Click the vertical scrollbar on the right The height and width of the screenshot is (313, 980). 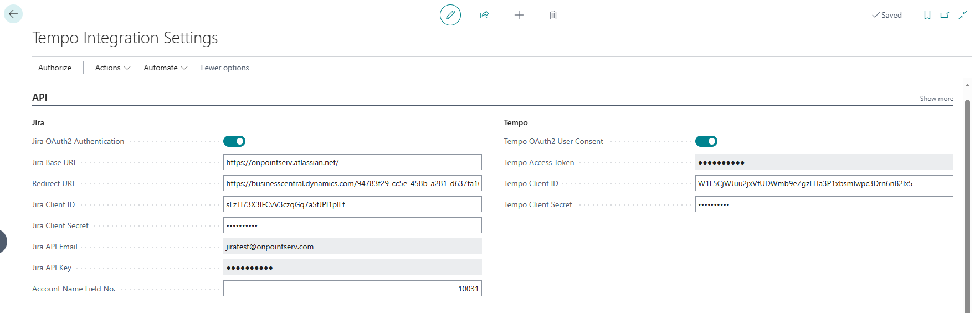coord(967,205)
